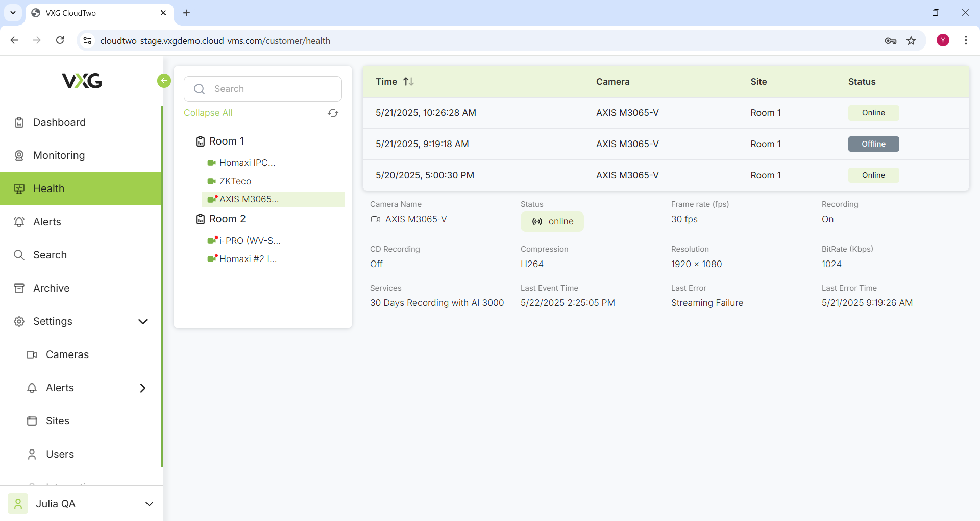Open the browser password key icon
This screenshot has height=521, width=980.
[891, 41]
